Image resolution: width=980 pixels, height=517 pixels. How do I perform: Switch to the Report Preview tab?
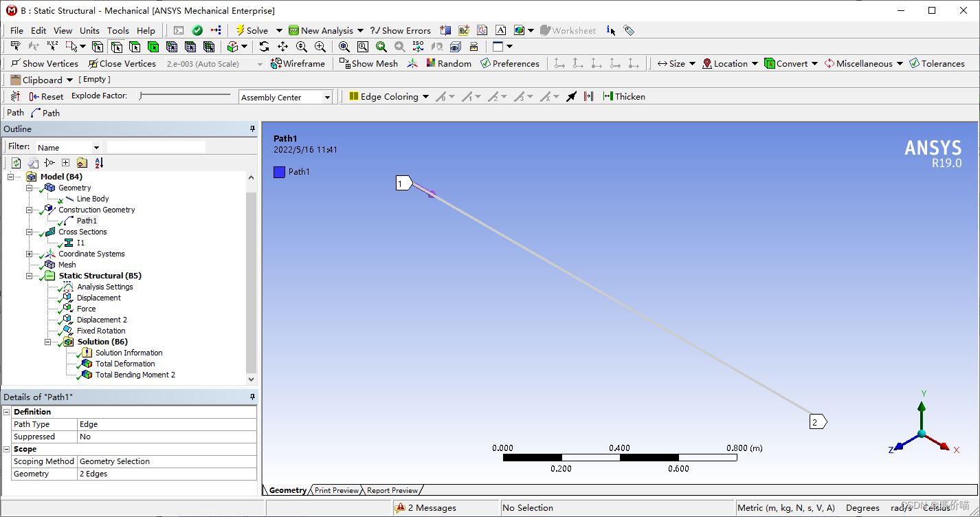(x=392, y=490)
